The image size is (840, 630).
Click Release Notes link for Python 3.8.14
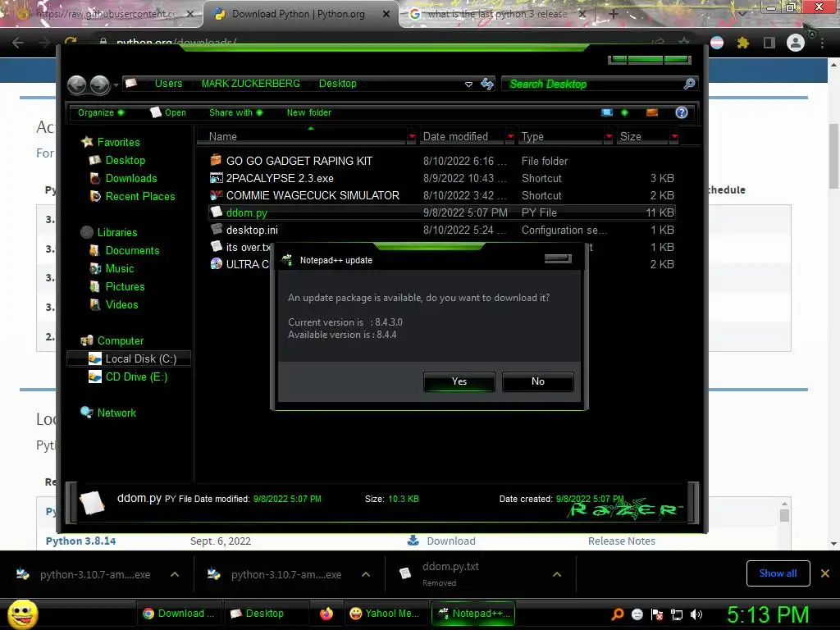point(622,541)
